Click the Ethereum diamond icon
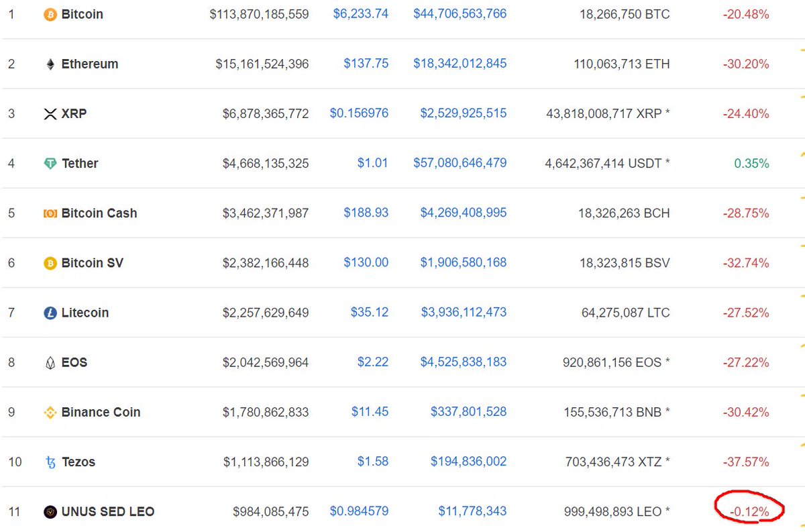 [x=50, y=64]
